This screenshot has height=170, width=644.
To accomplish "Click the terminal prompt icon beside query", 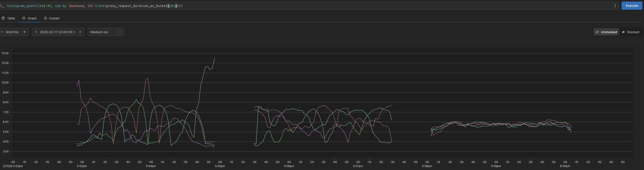I will pyautogui.click(x=2, y=6).
